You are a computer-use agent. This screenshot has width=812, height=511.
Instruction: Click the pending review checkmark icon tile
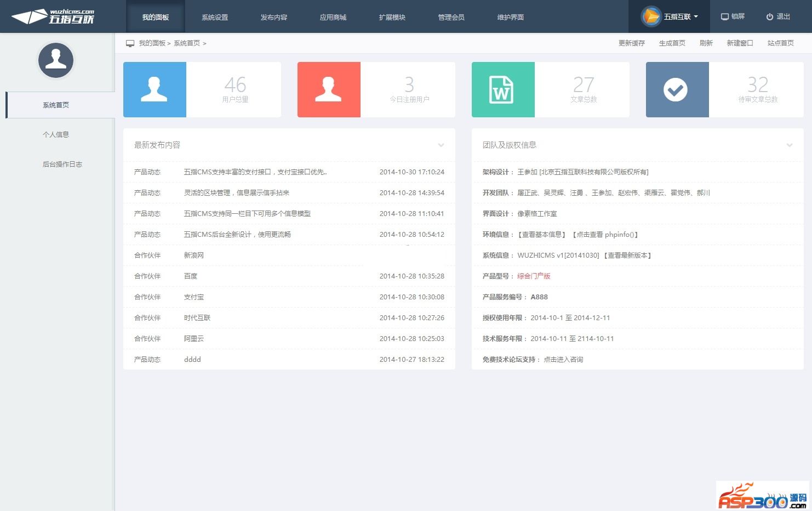[677, 89]
